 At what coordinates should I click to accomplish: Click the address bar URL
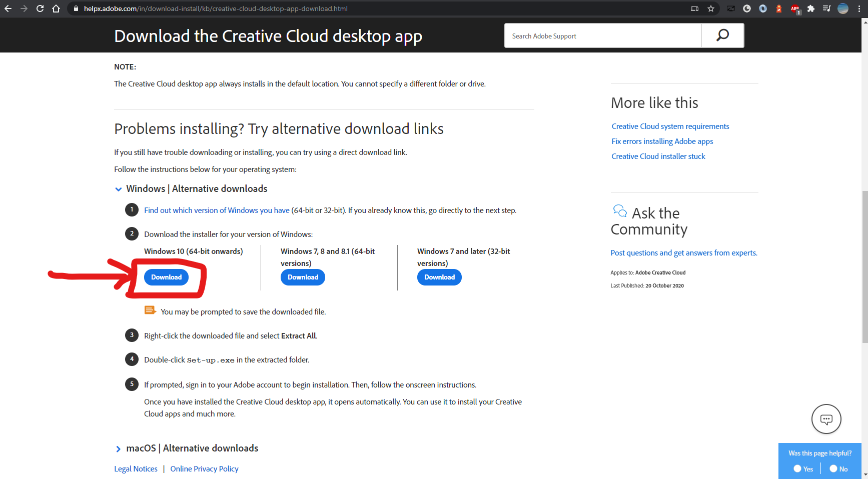pyautogui.click(x=216, y=8)
